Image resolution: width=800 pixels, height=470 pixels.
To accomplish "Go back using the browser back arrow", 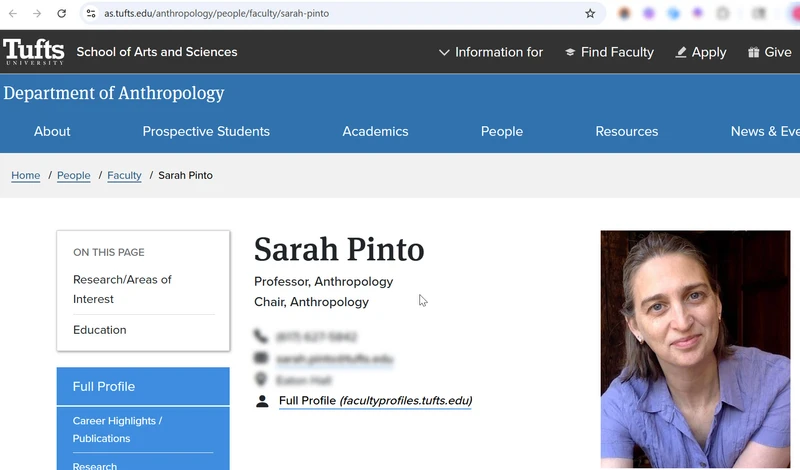I will [13, 13].
